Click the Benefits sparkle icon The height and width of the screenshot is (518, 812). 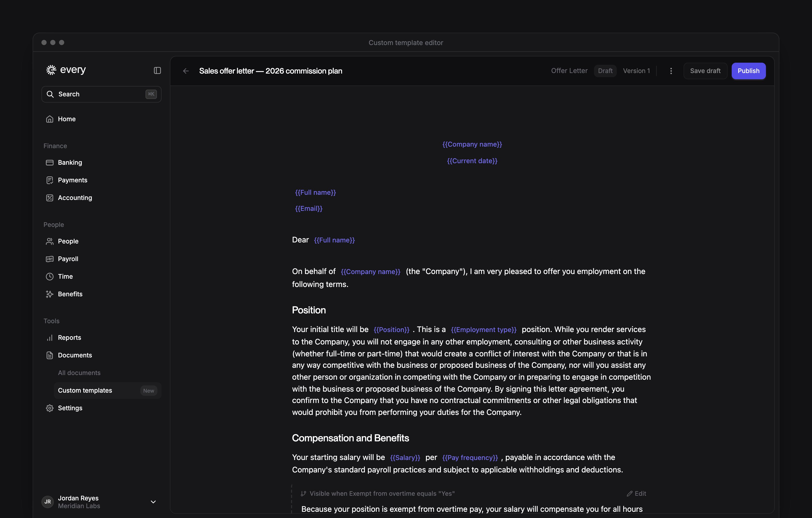pos(49,294)
